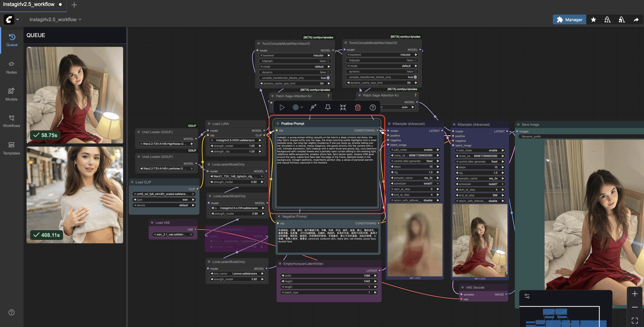Click the 408.11s queue result thumbnail

pyautogui.click(x=75, y=195)
